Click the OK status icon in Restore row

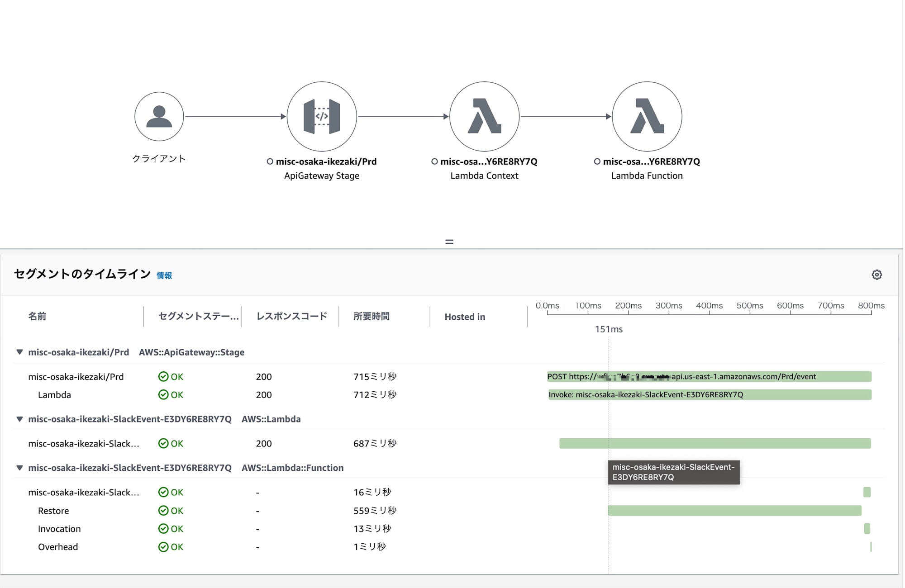coord(163,511)
